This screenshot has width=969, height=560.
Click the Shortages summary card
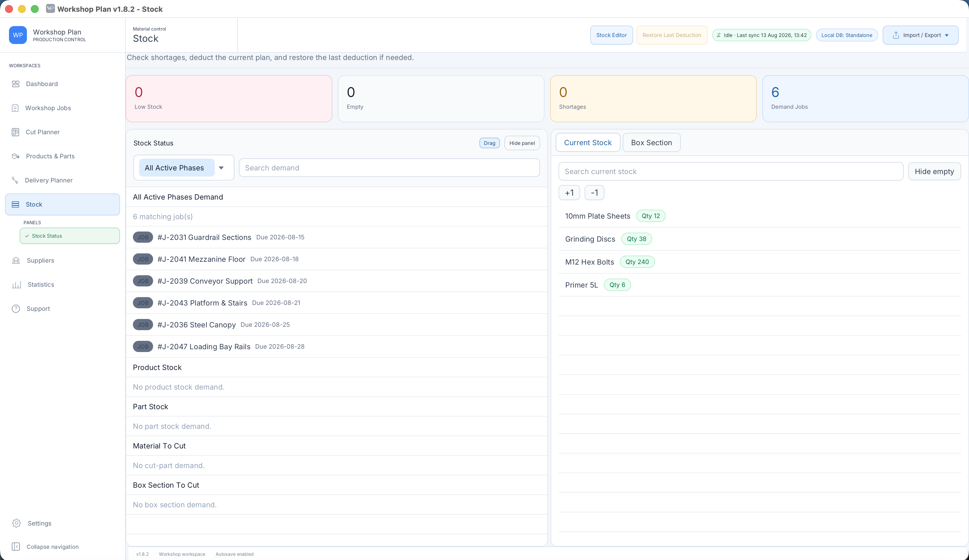tap(653, 99)
